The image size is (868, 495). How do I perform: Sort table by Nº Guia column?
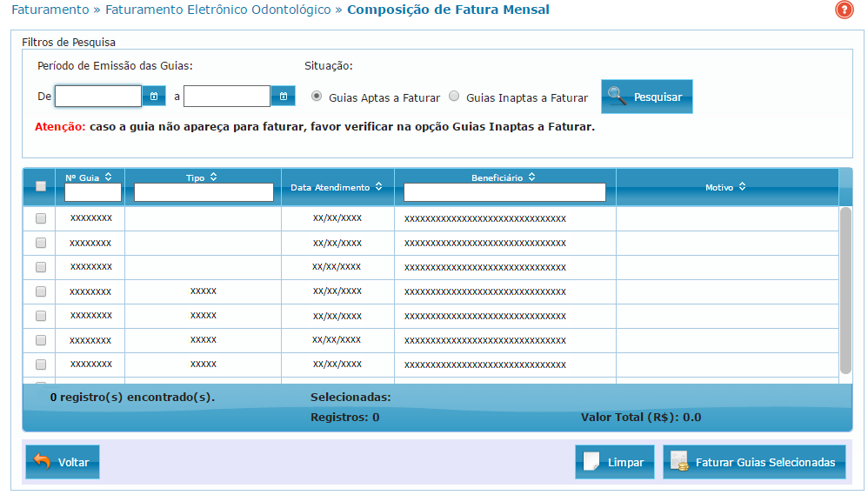[x=108, y=177]
